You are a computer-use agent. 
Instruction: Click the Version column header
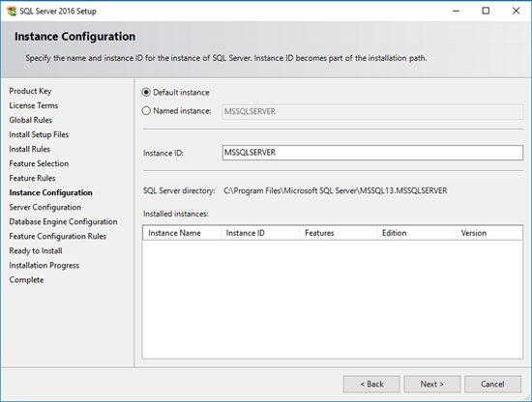[489, 233]
